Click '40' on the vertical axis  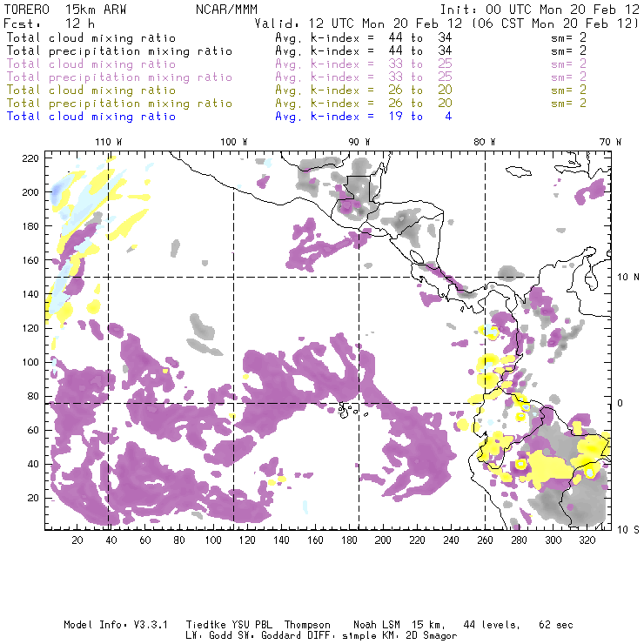coord(34,464)
